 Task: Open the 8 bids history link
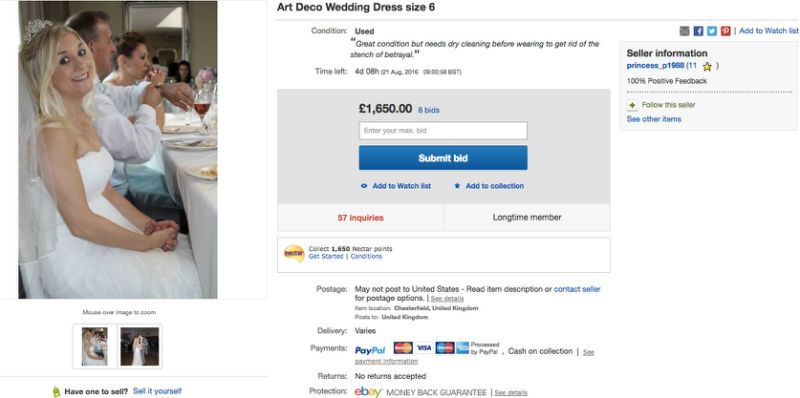(429, 110)
